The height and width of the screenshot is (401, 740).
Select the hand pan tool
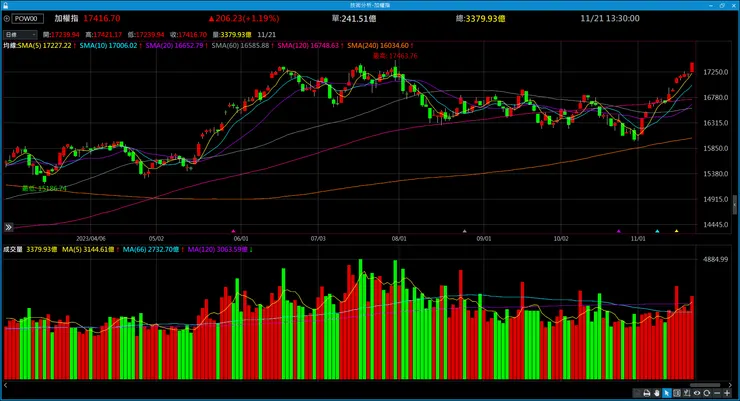[x=656, y=393]
